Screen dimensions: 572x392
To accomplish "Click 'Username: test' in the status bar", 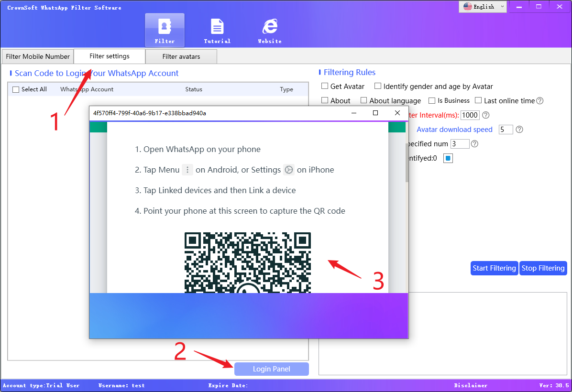I will click(121, 385).
